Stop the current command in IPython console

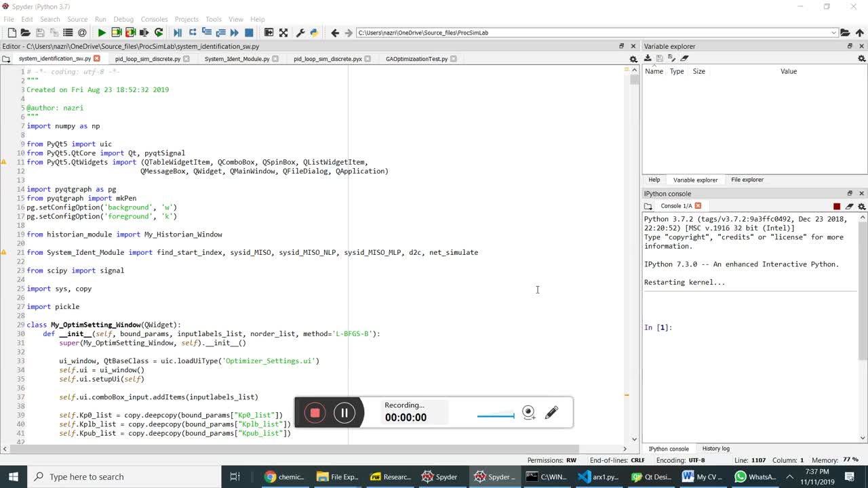click(837, 206)
